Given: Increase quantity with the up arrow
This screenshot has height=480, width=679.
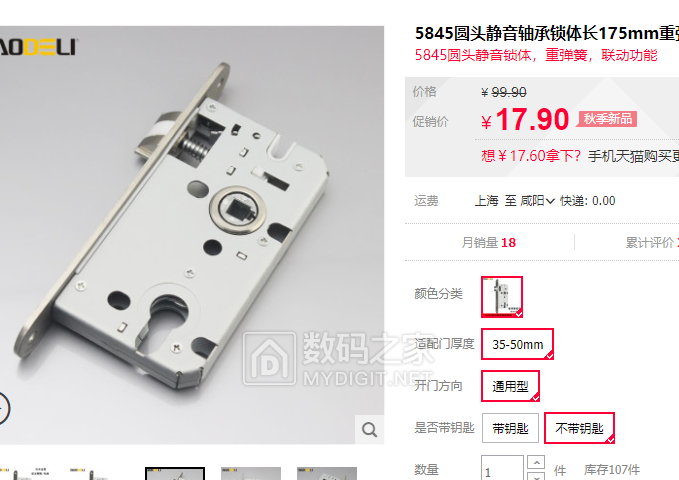Looking at the screenshot, I should 537,462.
